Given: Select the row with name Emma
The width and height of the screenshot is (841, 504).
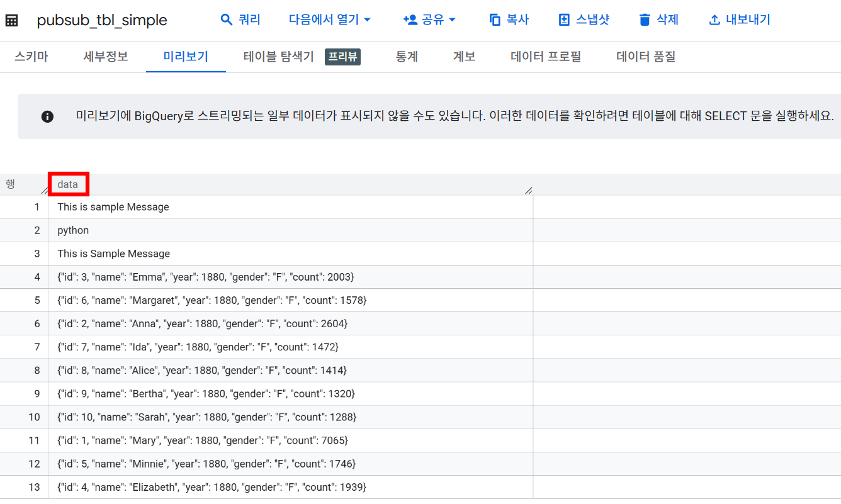Looking at the screenshot, I should (x=420, y=277).
